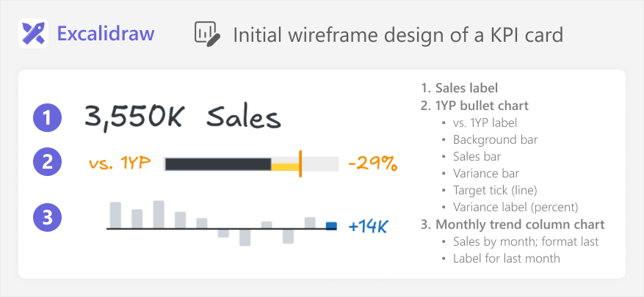Select the purple number 1 circle
Screen dimensions: 644x297
coord(47,118)
